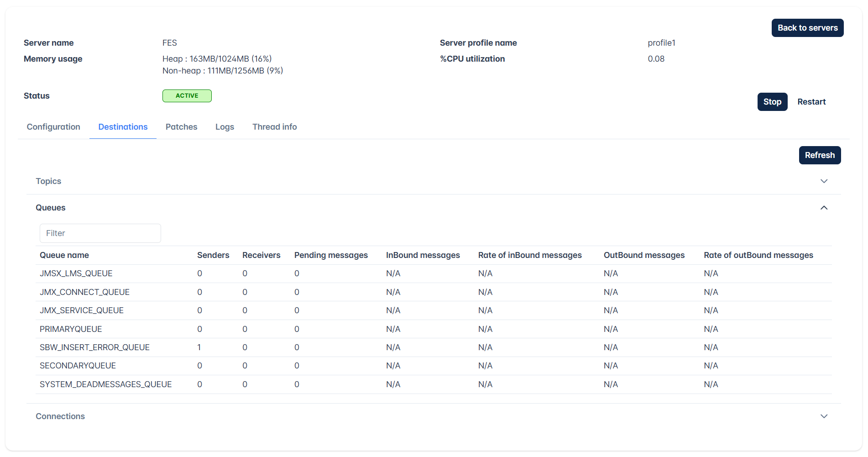This screenshot has height=457, width=868.
Task: Open the Logs tab
Action: [225, 127]
